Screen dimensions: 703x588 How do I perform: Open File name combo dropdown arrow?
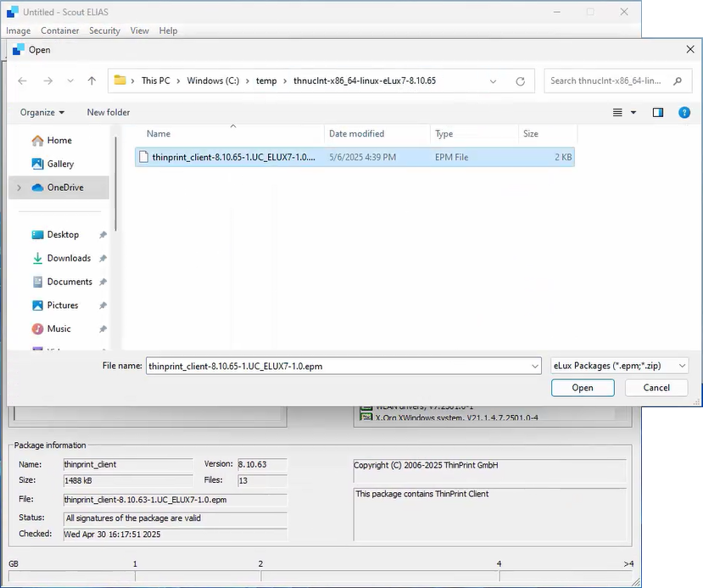535,366
